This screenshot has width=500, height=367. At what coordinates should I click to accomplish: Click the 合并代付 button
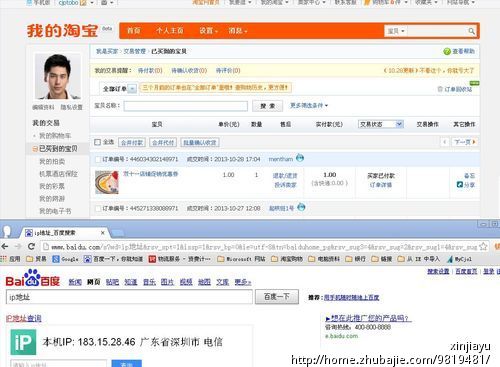tap(163, 143)
